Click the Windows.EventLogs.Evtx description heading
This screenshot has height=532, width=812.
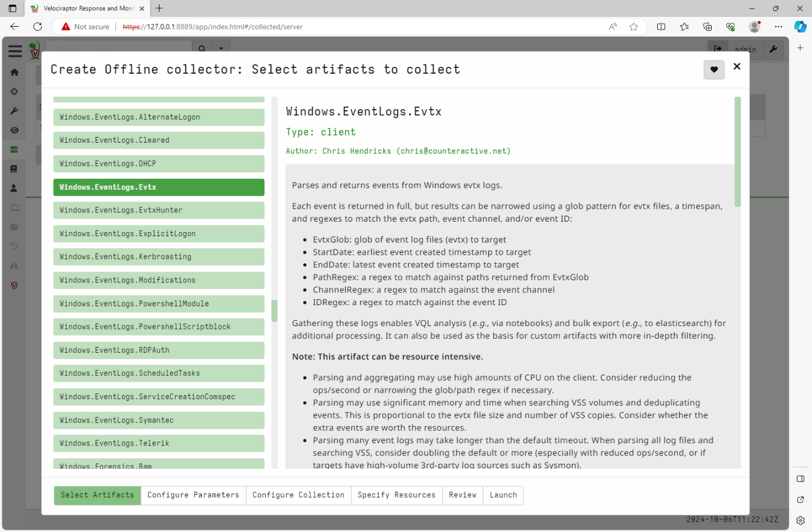[x=364, y=112]
